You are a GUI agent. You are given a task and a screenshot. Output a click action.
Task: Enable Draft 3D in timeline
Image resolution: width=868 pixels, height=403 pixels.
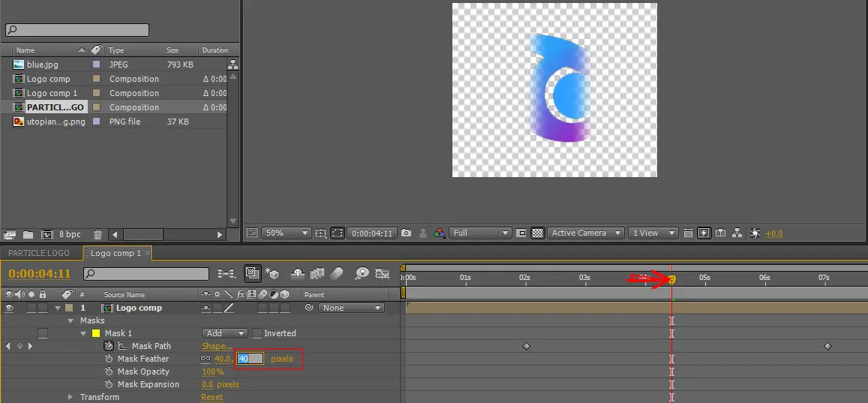(272, 273)
